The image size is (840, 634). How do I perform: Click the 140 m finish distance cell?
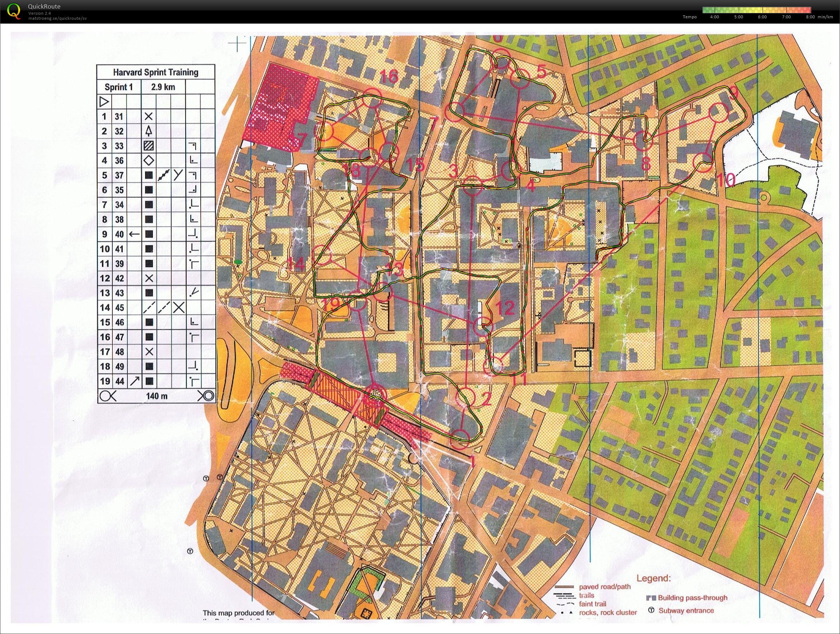click(157, 396)
